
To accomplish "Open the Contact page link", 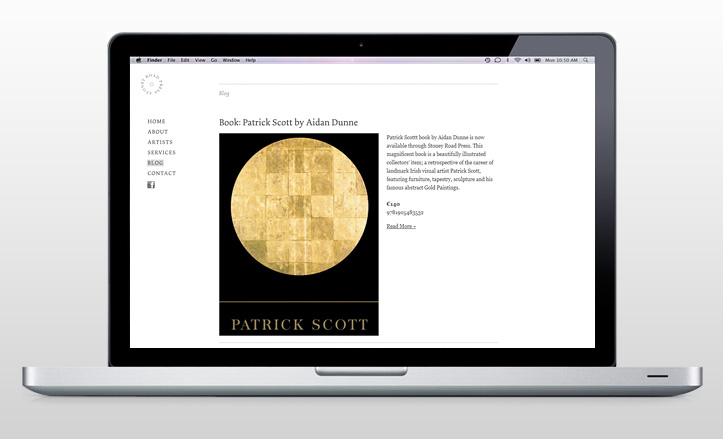I will coord(161,173).
